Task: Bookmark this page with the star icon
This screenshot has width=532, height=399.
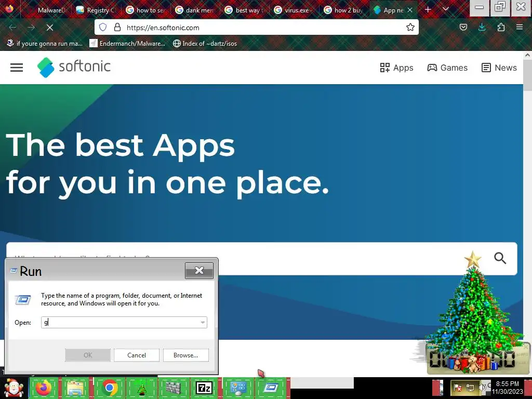Action: [x=410, y=27]
